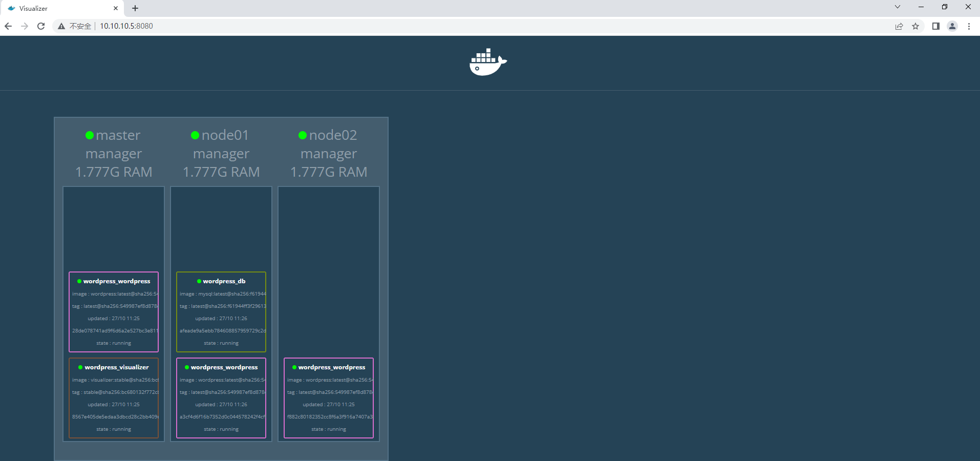
Task: Click the wordpress_visualizer green status dot
Action: (80, 367)
